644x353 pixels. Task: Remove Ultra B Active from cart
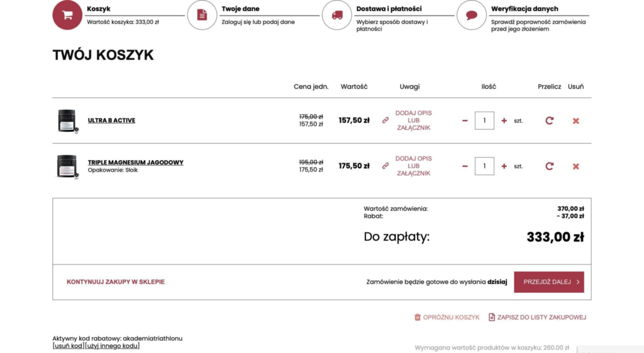coord(575,121)
